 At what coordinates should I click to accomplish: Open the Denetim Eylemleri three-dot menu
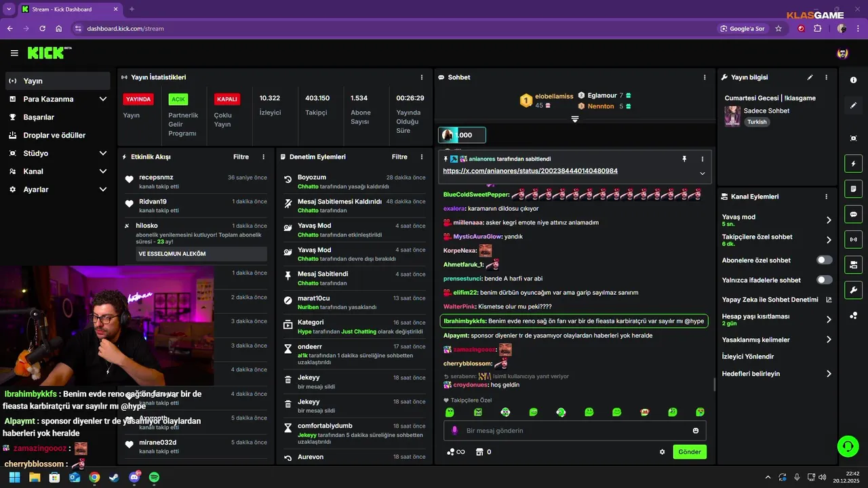click(x=422, y=157)
